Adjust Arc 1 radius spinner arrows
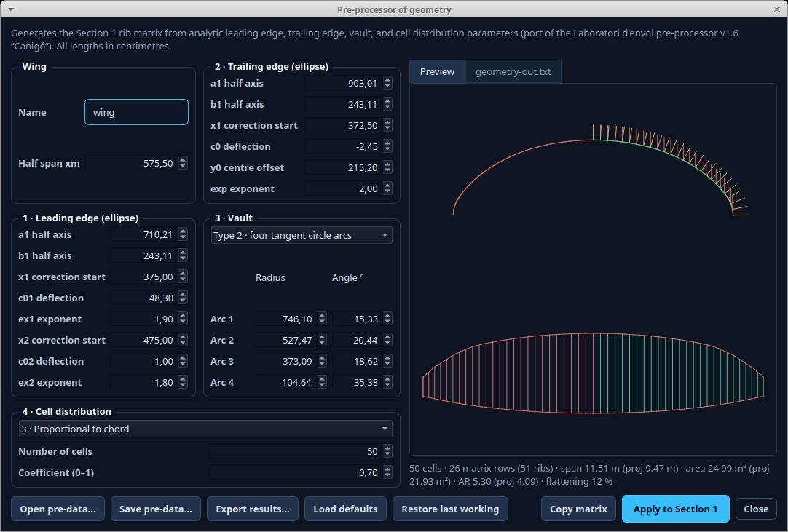The width and height of the screenshot is (788, 532). point(322,319)
